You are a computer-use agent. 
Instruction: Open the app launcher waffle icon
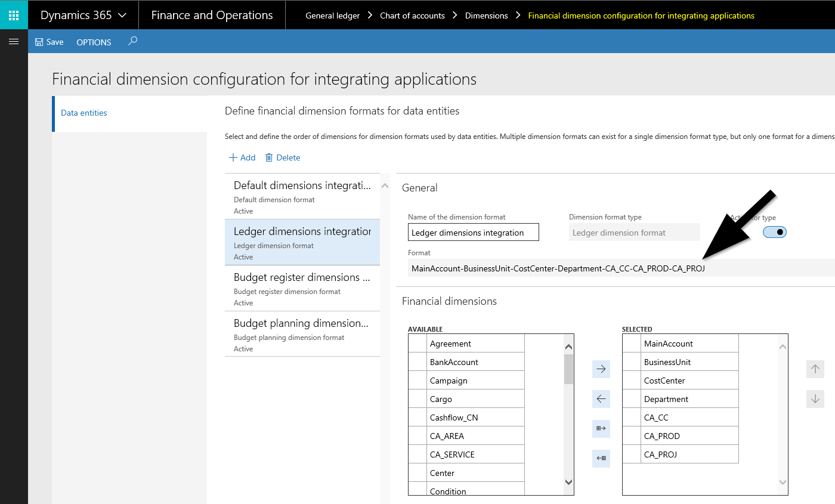[x=14, y=15]
